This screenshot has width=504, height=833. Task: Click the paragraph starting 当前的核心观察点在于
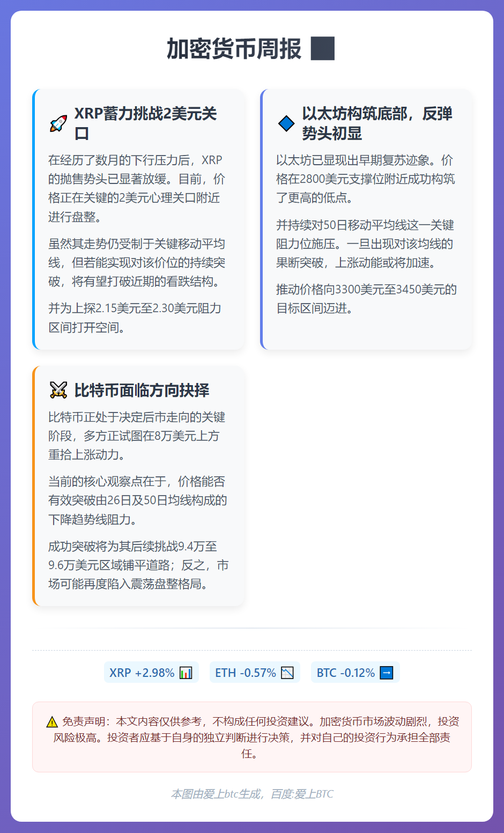(138, 500)
